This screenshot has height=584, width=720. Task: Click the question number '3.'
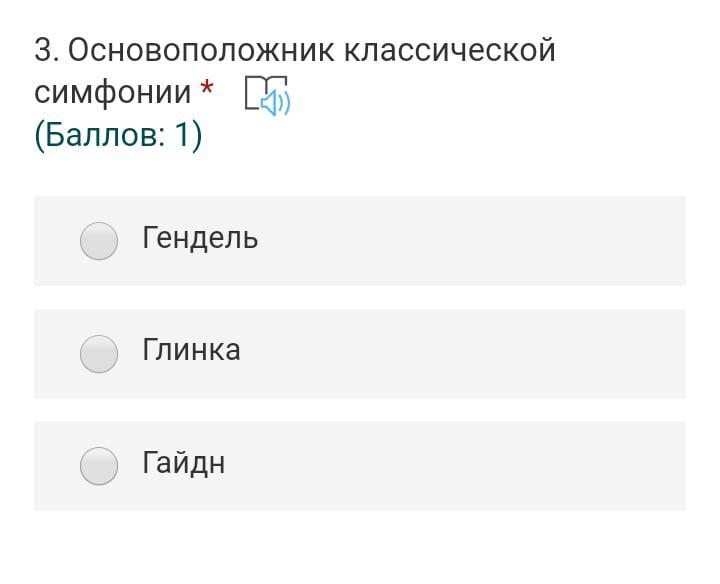tap(46, 50)
